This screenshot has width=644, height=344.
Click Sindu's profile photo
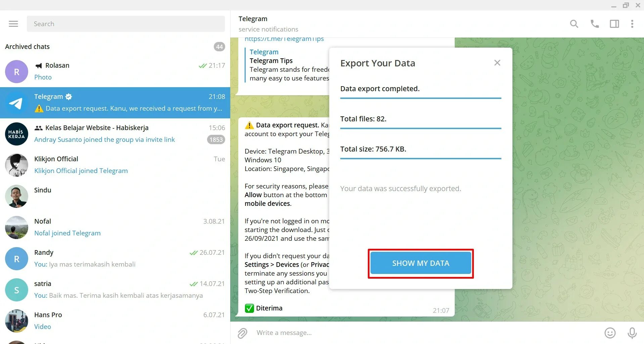16,196
